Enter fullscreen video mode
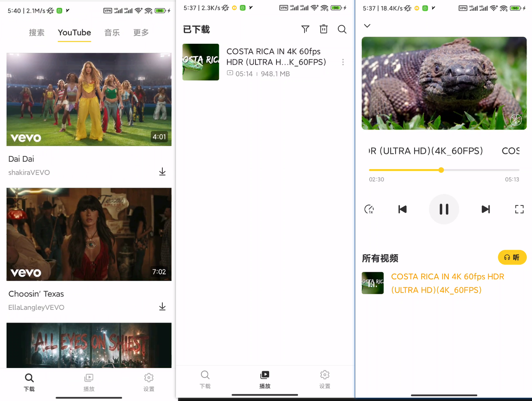This screenshot has width=532, height=401. 519,209
